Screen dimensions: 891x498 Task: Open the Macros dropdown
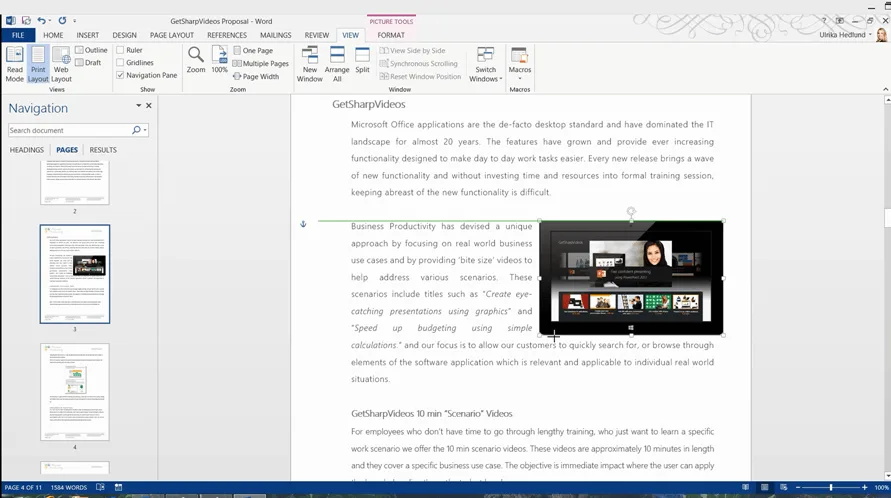[519, 64]
